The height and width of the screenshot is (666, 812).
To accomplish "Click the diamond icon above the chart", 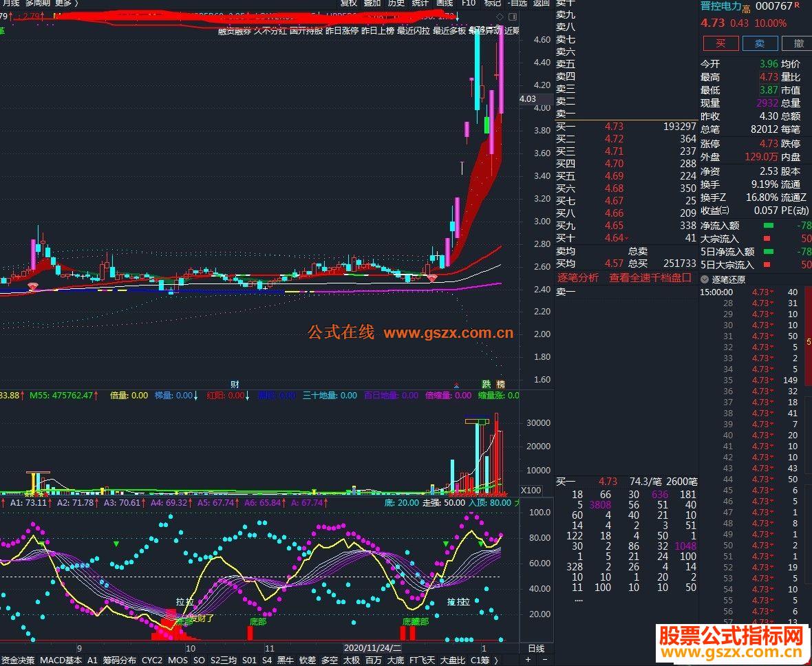I will pyautogui.click(x=500, y=17).
